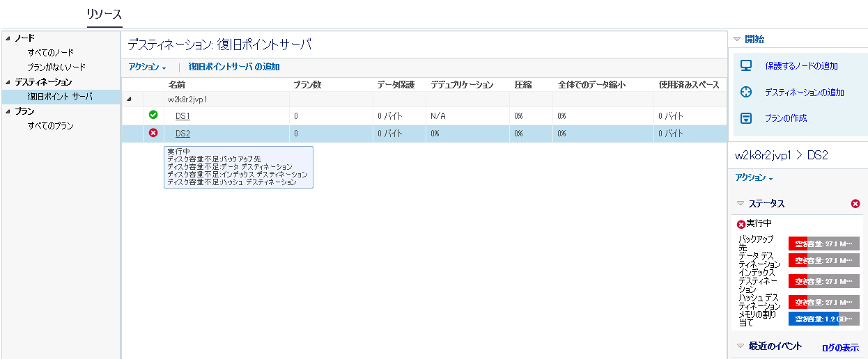Collapse the 最近のイベント section
868x359 pixels.
click(x=741, y=346)
